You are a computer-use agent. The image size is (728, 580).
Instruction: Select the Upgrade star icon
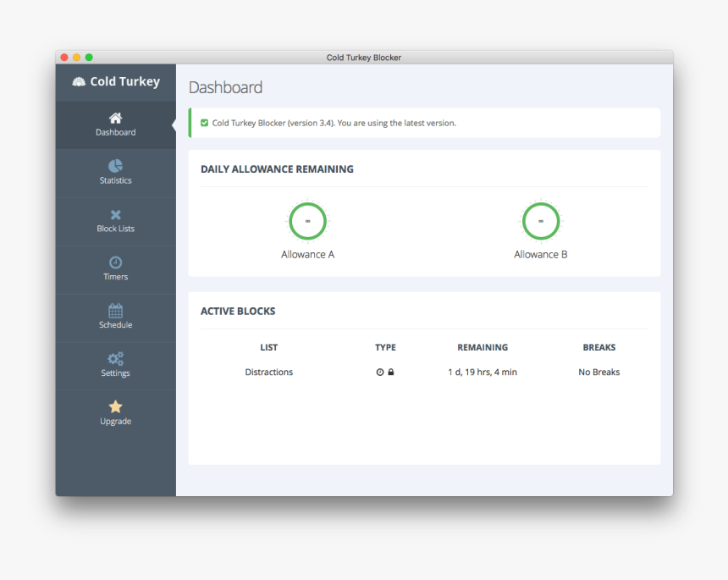point(115,408)
